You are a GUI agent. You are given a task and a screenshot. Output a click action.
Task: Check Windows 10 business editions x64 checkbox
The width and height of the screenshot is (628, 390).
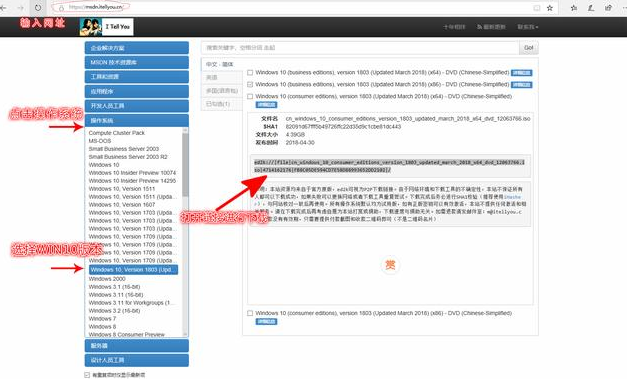pyautogui.click(x=250, y=72)
